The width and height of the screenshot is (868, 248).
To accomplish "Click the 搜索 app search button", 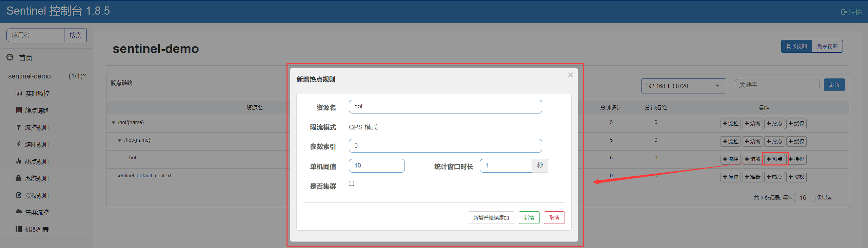I will pos(76,35).
